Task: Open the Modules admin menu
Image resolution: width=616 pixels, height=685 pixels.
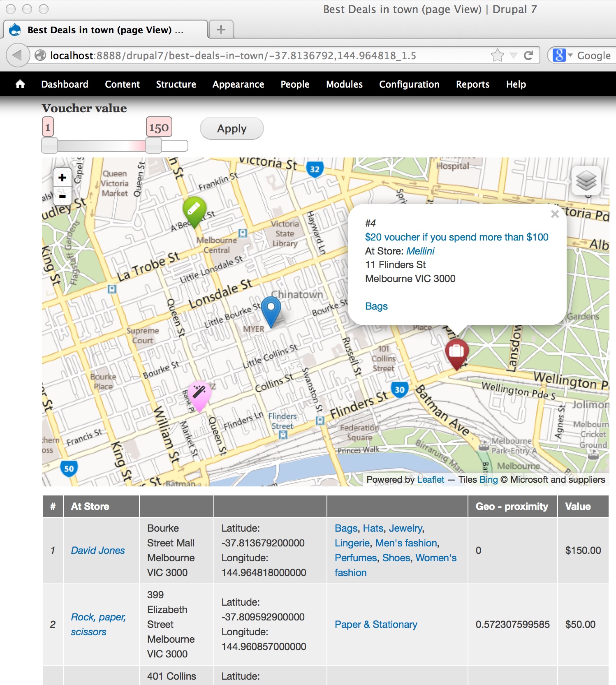Action: 344,84
